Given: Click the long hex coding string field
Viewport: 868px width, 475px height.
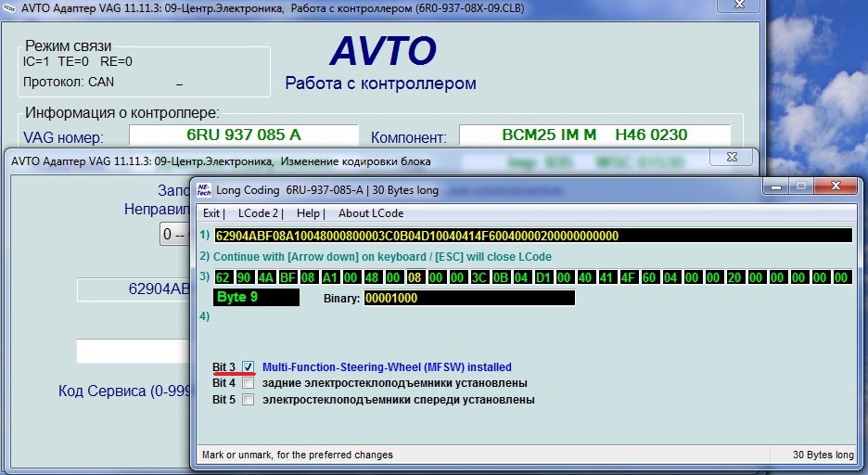Looking at the screenshot, I should pos(531,236).
